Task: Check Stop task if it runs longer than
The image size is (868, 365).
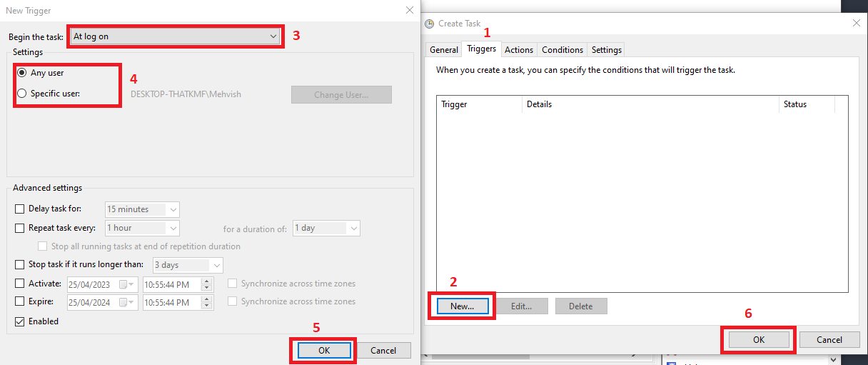Action: (x=20, y=265)
